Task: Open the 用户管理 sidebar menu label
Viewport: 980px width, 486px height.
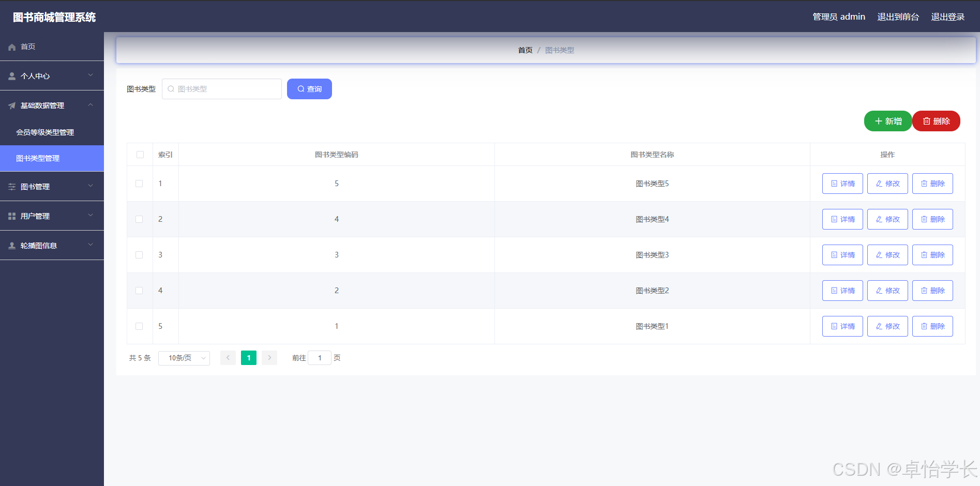Action: tap(35, 216)
